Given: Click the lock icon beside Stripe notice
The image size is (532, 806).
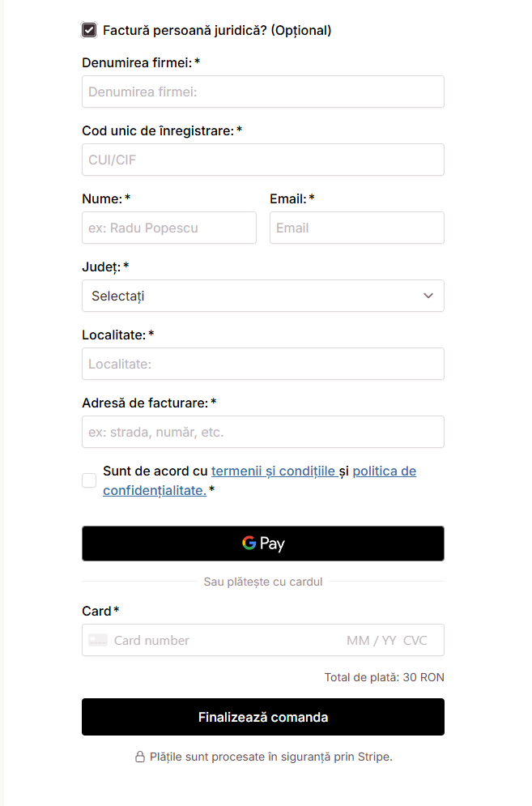Looking at the screenshot, I should pos(139,757).
